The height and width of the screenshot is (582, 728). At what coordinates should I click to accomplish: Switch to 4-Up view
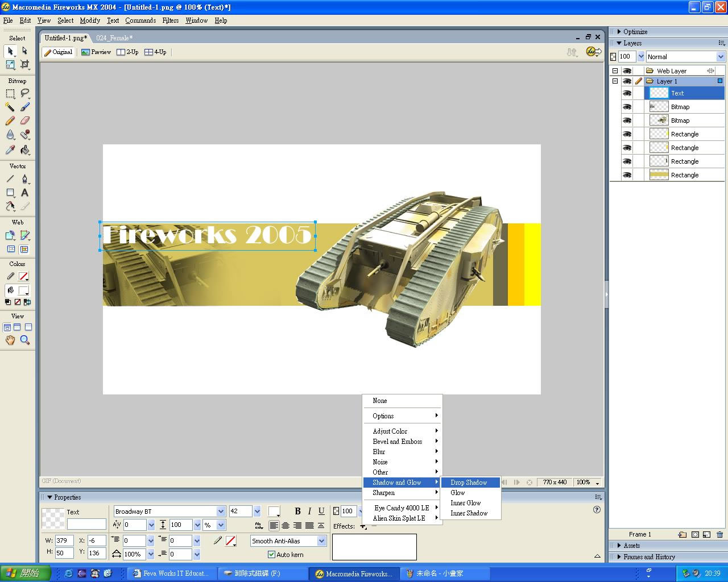click(x=155, y=52)
